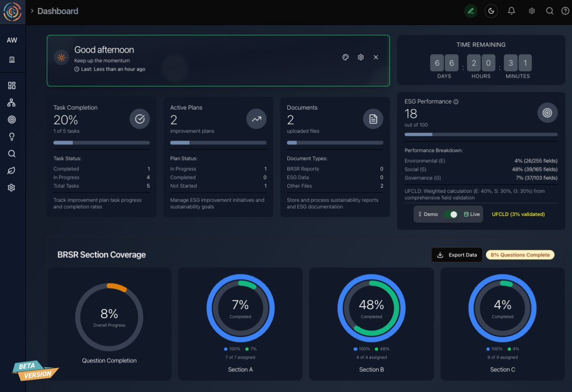The width and height of the screenshot is (572, 392).
Task: Open notifications via the bell icon
Action: pyautogui.click(x=511, y=11)
